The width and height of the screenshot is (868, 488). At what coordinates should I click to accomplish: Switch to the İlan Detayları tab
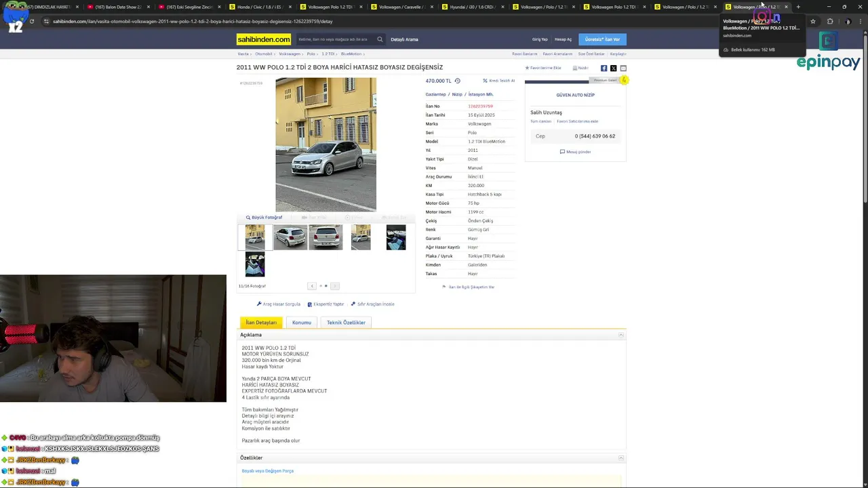261,323
